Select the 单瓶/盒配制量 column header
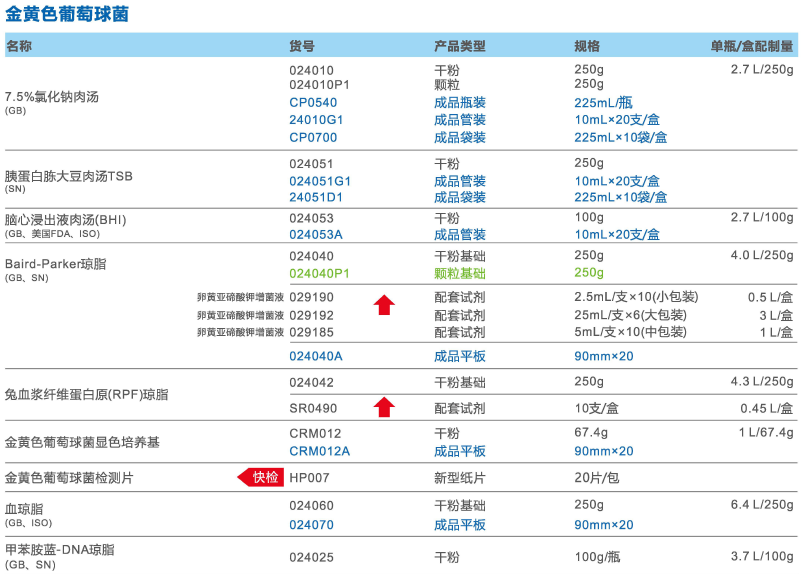The height and width of the screenshot is (574, 801). pos(752,46)
